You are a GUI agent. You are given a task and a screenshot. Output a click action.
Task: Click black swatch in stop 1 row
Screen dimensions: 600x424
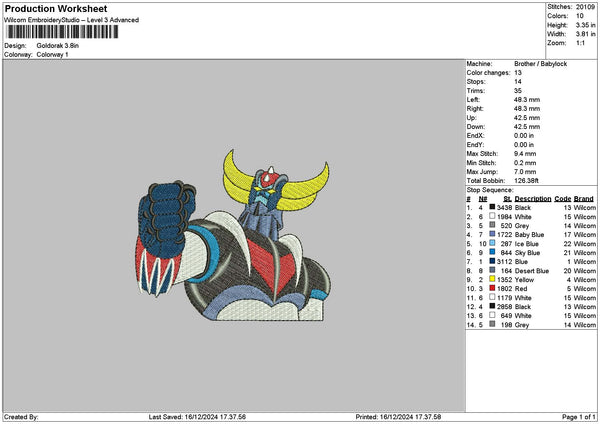tap(492, 207)
